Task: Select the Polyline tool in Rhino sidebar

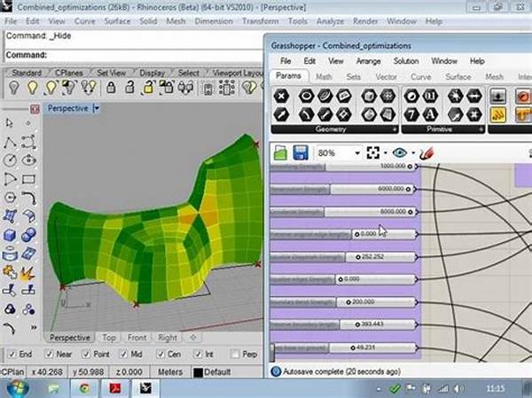Action: coord(10,142)
